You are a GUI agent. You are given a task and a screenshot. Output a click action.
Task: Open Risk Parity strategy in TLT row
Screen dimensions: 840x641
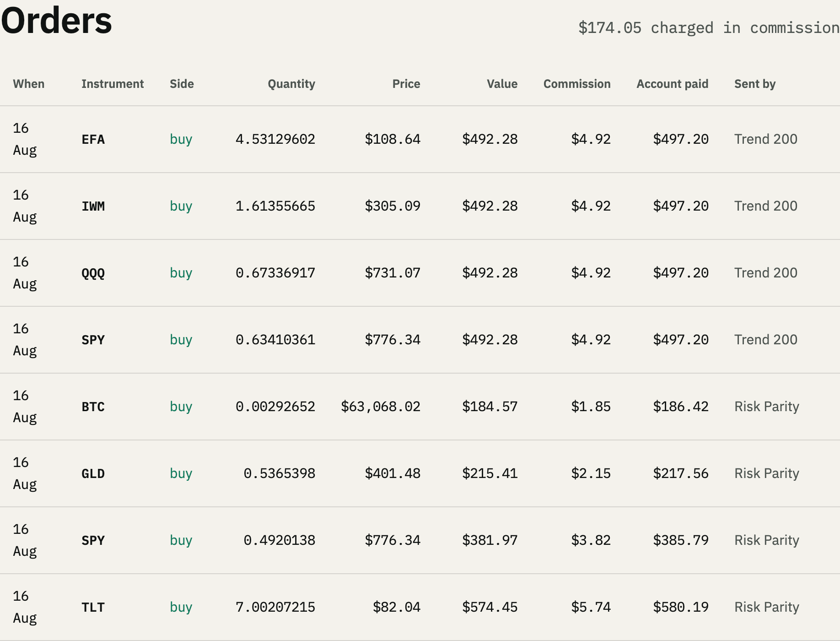(767, 607)
